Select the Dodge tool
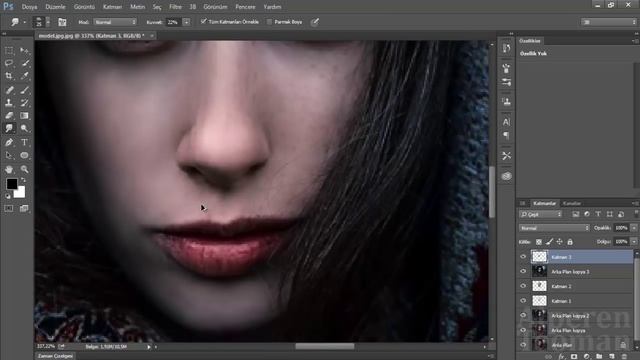 24,128
